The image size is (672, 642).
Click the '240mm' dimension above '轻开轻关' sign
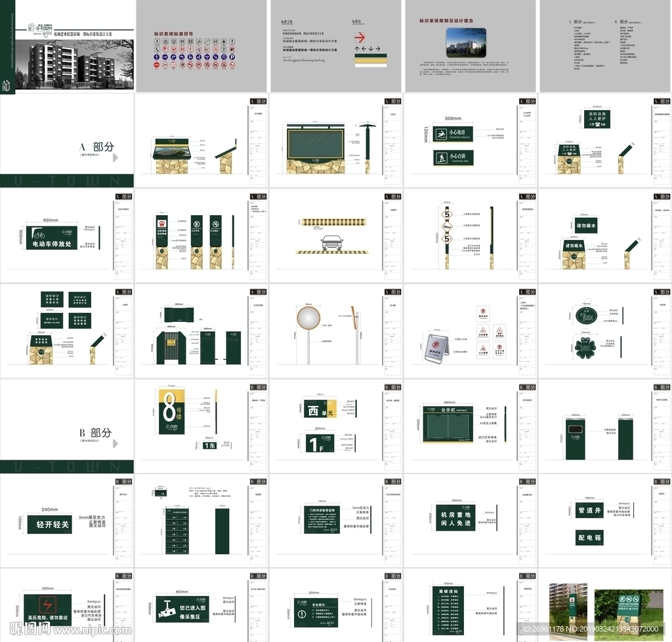(49, 510)
